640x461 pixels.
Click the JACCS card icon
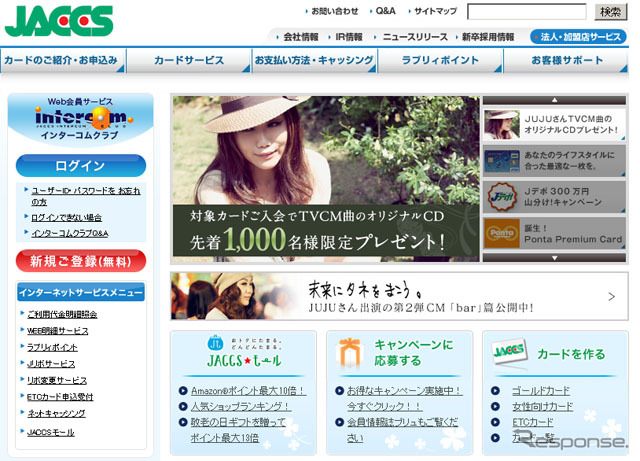pos(509,351)
